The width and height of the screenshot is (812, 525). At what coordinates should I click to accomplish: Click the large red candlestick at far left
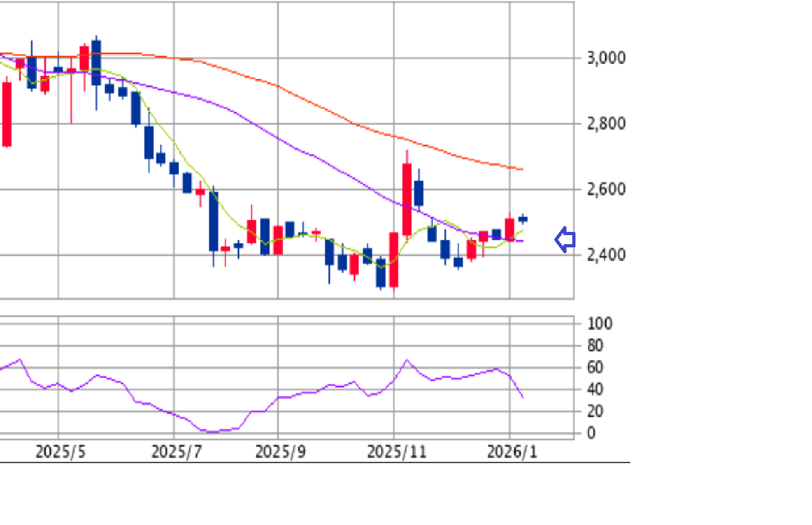[6, 115]
